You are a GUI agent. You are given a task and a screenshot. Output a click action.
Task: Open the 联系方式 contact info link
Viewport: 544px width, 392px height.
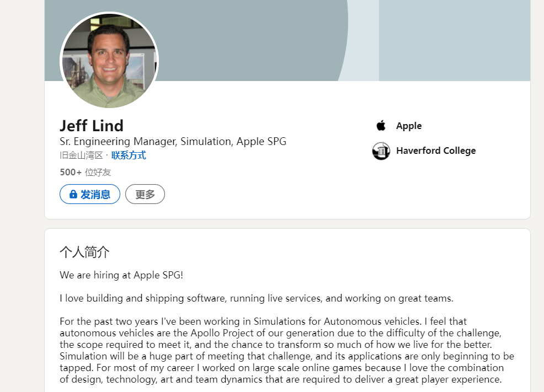(x=129, y=155)
